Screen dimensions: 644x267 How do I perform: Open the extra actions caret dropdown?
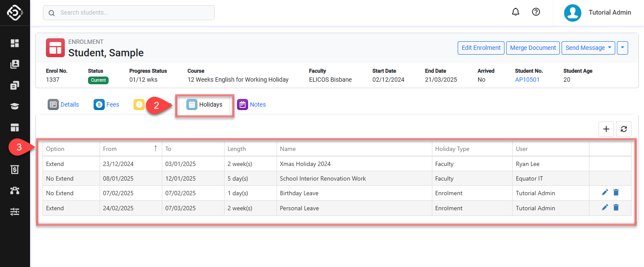[622, 48]
